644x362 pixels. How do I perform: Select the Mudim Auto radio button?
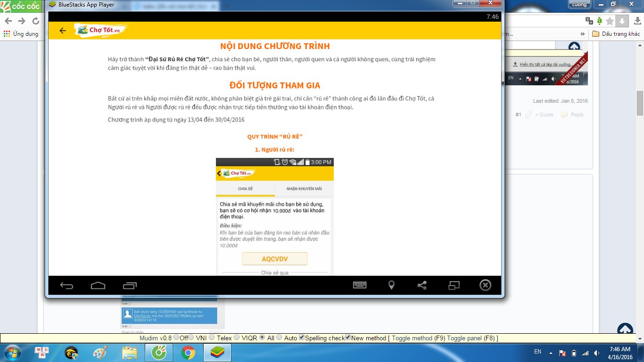tap(279, 337)
